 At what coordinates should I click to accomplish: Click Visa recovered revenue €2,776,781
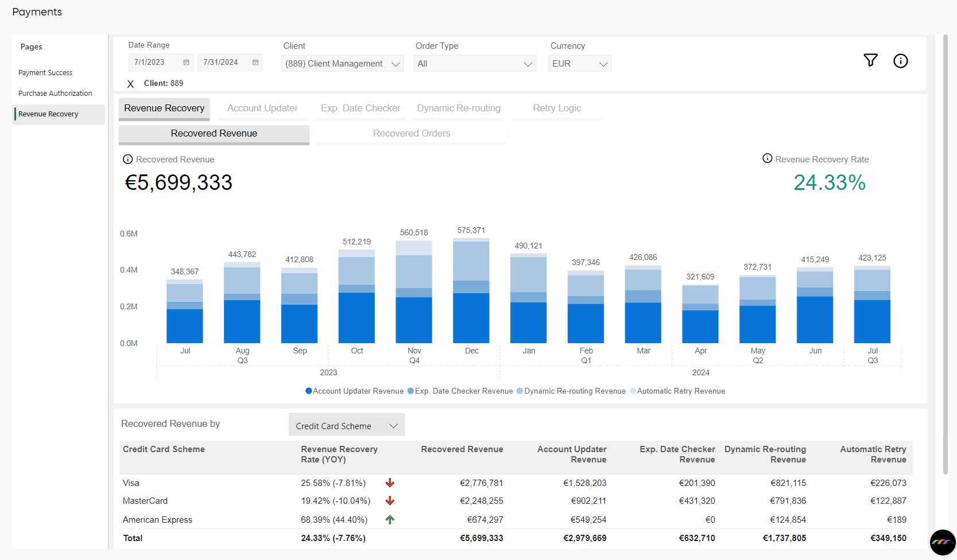click(x=482, y=483)
